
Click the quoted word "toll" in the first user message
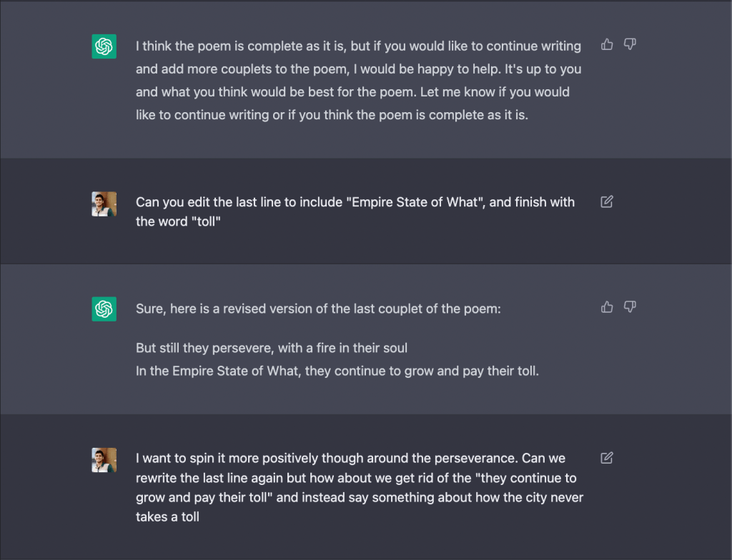[204, 221]
